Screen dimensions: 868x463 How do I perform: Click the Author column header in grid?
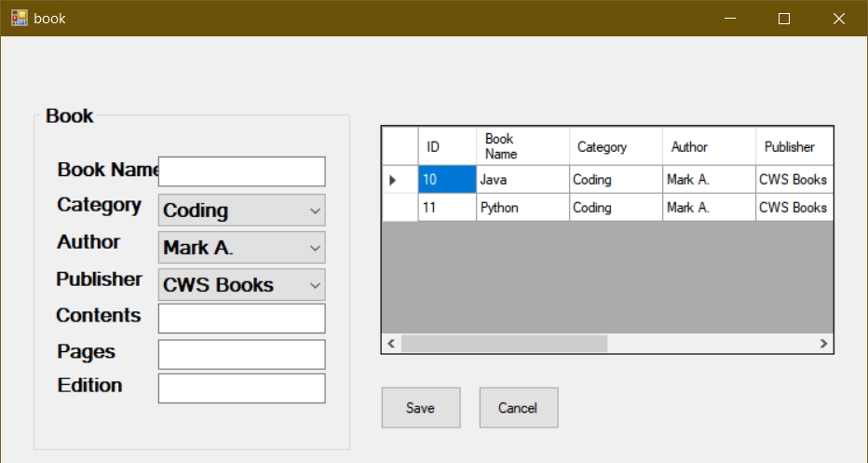point(709,146)
